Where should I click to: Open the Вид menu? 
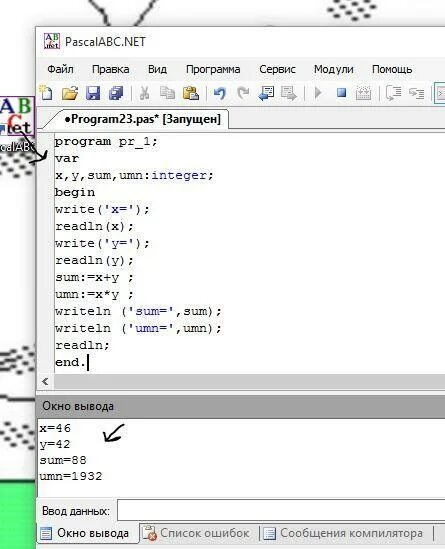tap(157, 69)
